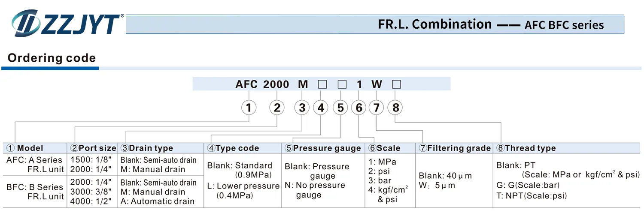
Task: Click circled number 6 marker
Action: click(359, 107)
